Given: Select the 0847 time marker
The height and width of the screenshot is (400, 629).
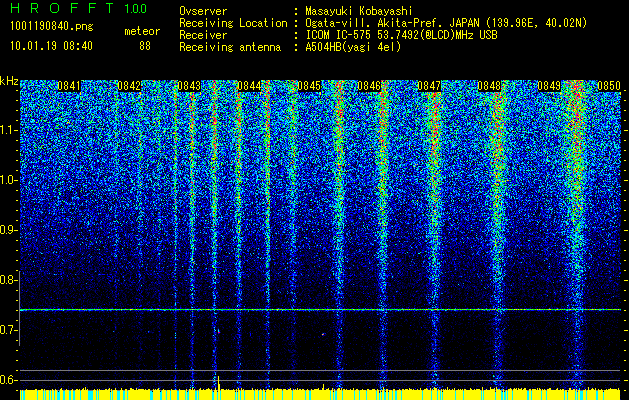Looking at the screenshot, I should click(x=429, y=87).
